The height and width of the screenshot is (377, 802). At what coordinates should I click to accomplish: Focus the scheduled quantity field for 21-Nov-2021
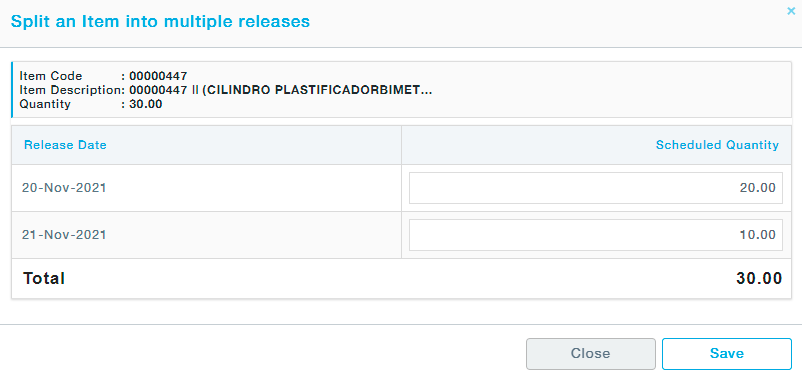(595, 235)
